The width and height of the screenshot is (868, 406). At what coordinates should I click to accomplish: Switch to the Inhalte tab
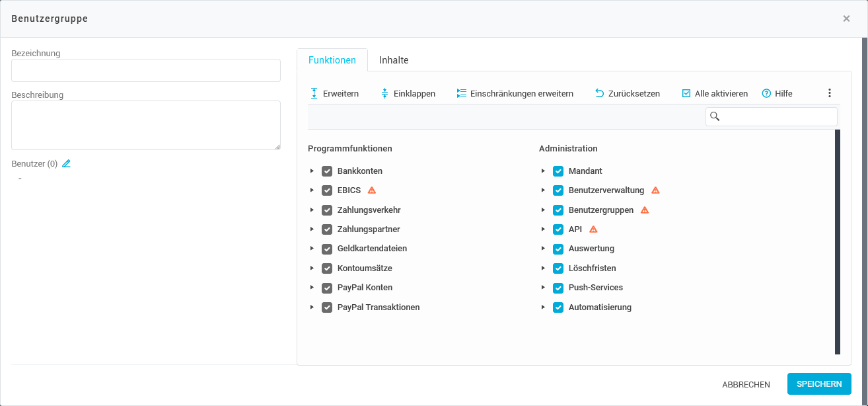(x=394, y=60)
